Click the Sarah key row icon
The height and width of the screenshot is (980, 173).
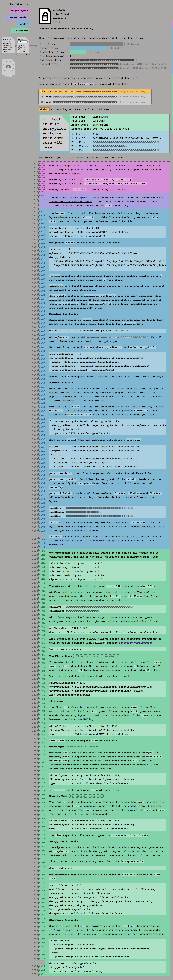click(41, 102)
